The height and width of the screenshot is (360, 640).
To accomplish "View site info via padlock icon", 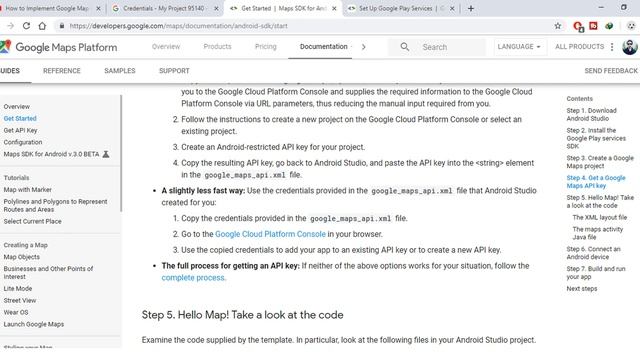I will click(x=62, y=26).
